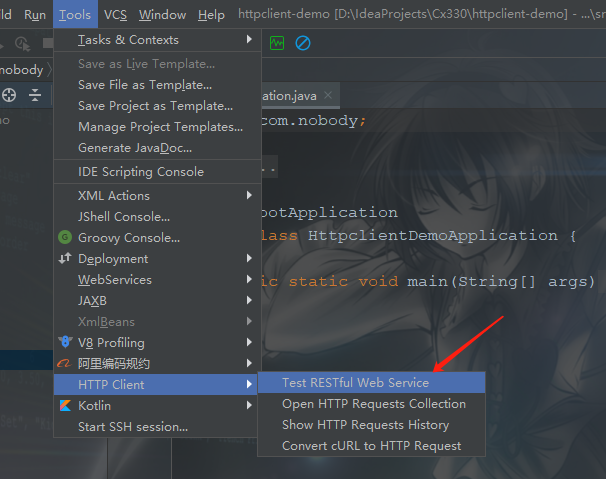Click HttpclientDemoApplication class name in editor
The height and width of the screenshot is (479, 606).
pos(433,235)
